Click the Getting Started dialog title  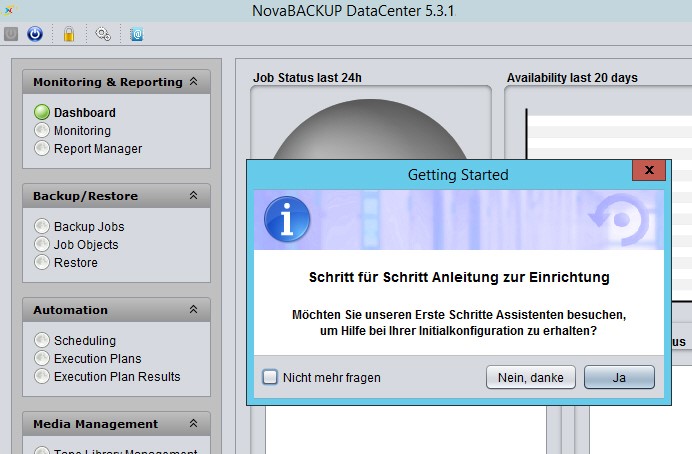tap(458, 175)
